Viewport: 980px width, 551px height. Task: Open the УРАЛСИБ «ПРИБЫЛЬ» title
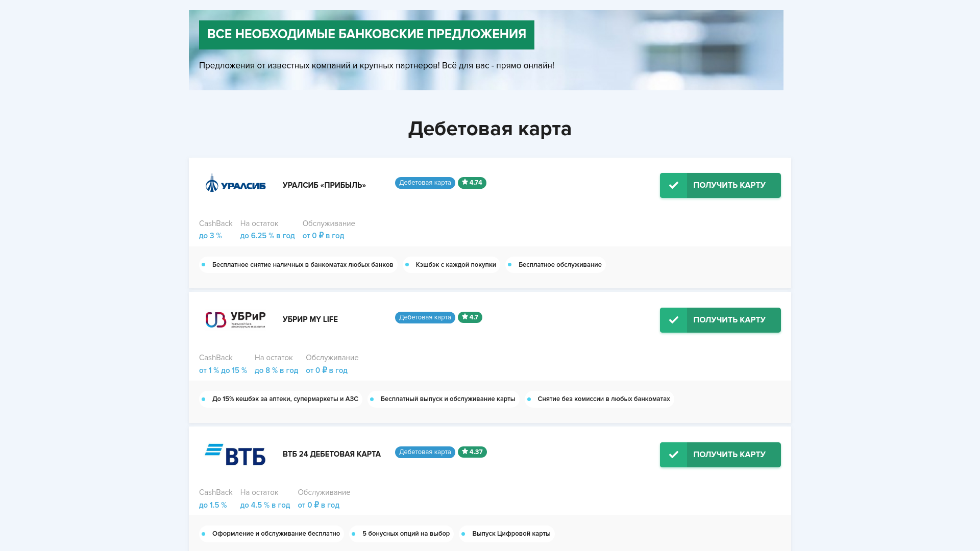324,185
